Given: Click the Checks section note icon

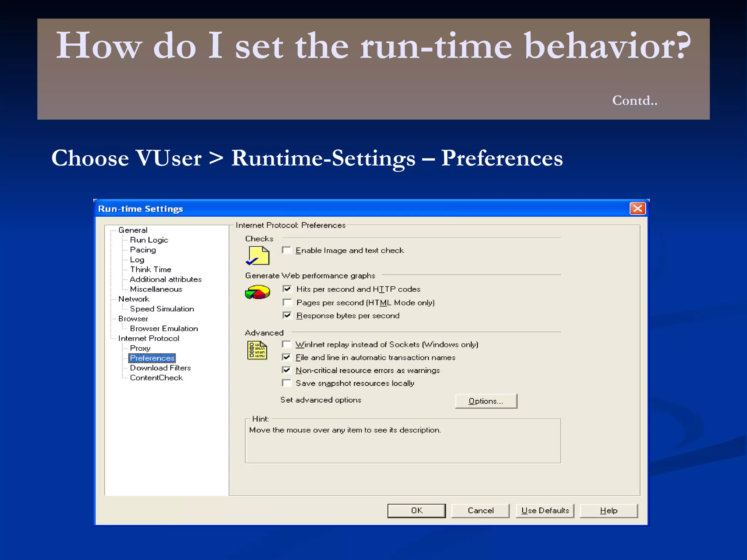Looking at the screenshot, I should tap(258, 256).
